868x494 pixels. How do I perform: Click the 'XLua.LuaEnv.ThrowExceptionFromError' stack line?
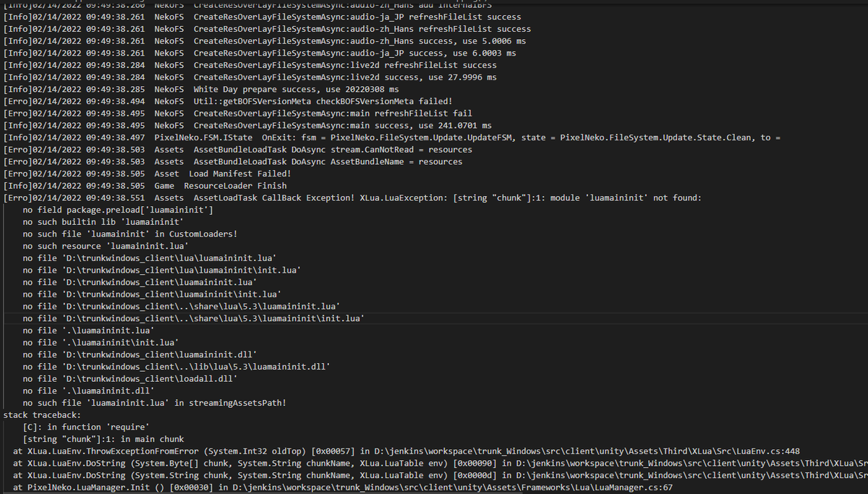pyautogui.click(x=407, y=451)
